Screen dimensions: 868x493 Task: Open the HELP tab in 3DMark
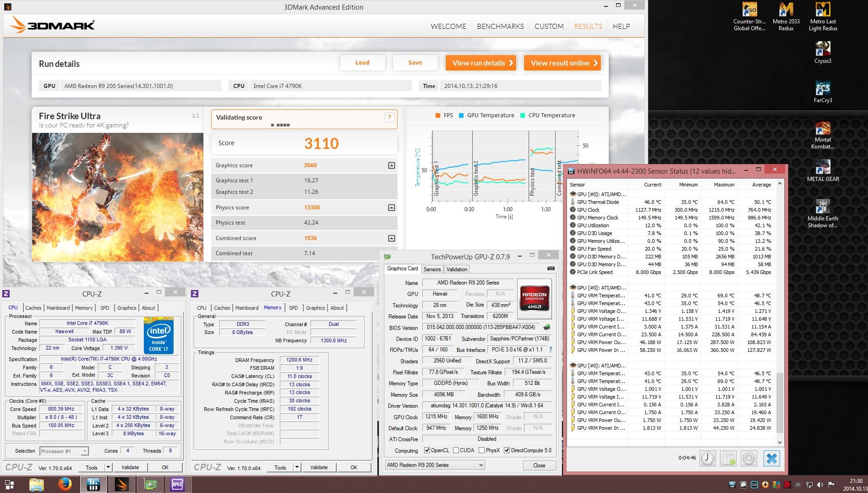click(x=621, y=26)
